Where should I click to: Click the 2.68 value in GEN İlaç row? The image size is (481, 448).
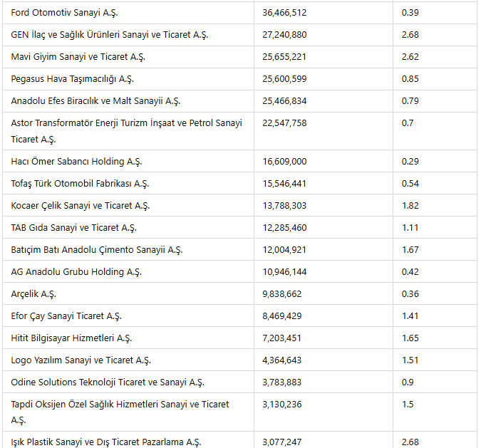[x=410, y=35]
